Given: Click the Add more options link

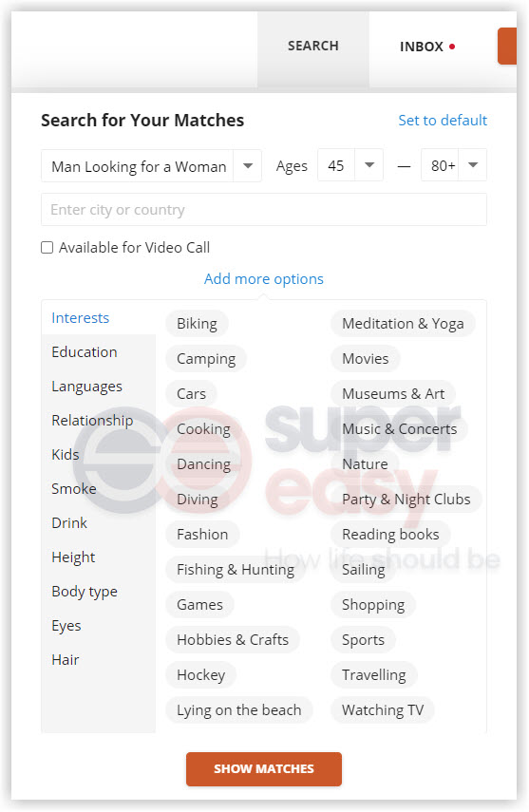Looking at the screenshot, I should [264, 278].
